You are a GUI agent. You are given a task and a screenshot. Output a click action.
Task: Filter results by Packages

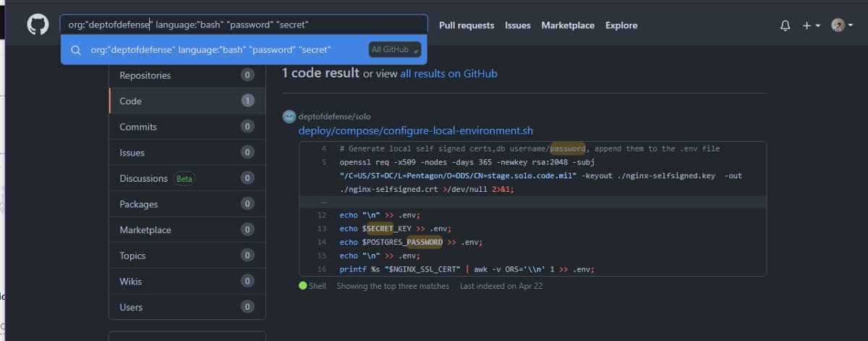pyautogui.click(x=138, y=204)
